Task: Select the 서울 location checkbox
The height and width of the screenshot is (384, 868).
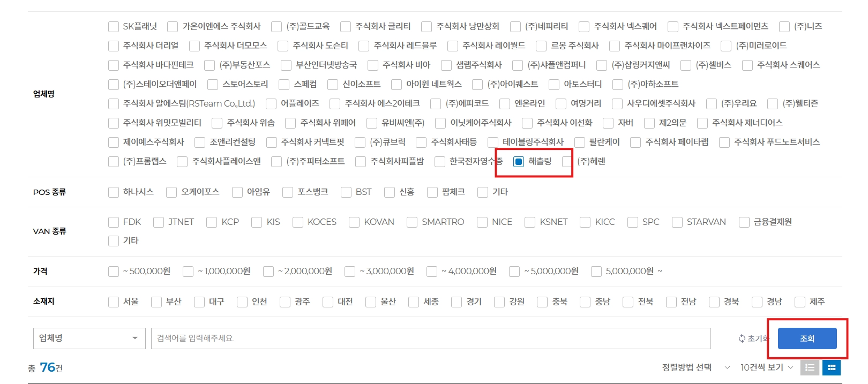Action: (113, 302)
